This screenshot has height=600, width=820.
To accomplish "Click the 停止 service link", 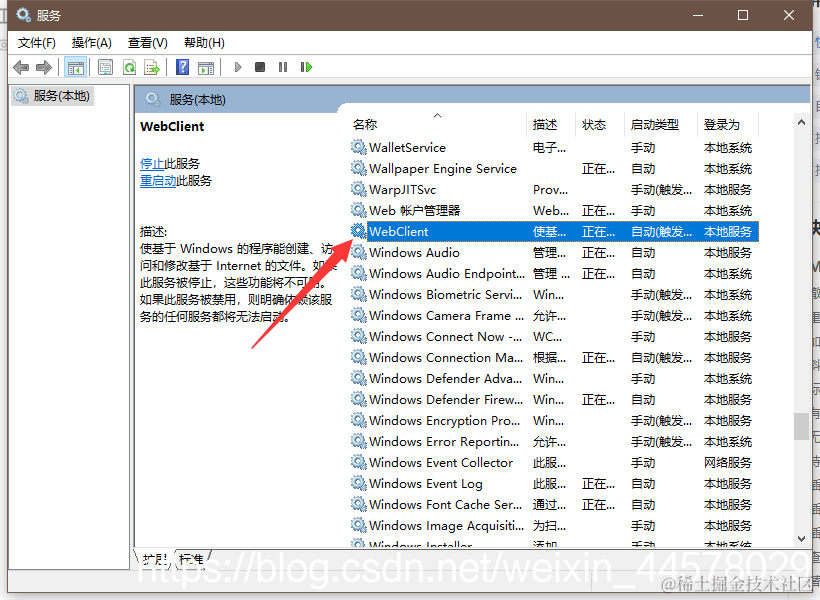I will click(x=152, y=164).
